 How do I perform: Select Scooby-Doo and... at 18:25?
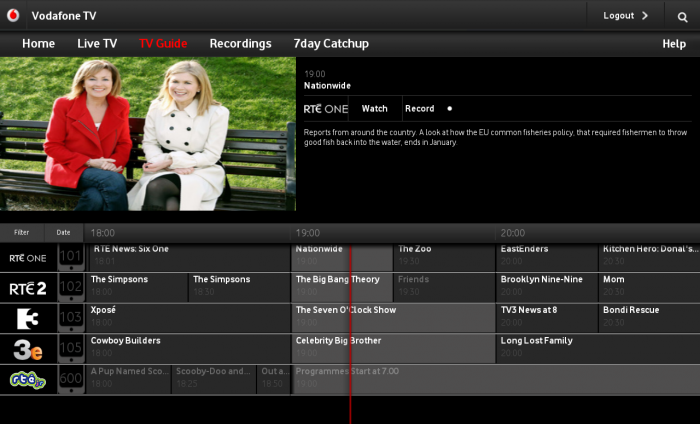[214, 379]
